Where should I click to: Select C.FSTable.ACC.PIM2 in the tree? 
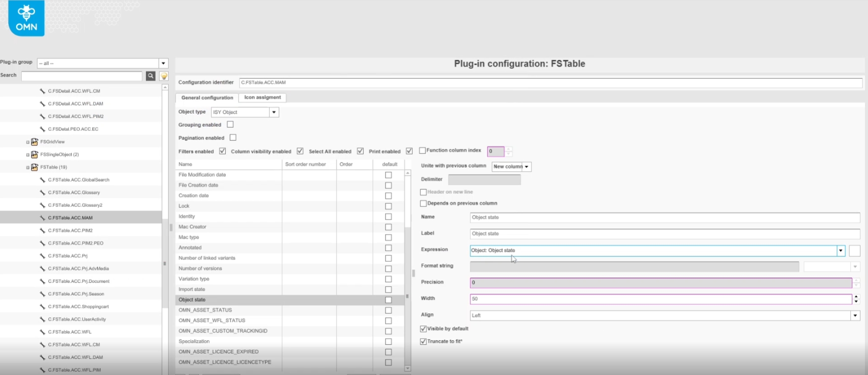pyautogui.click(x=70, y=231)
